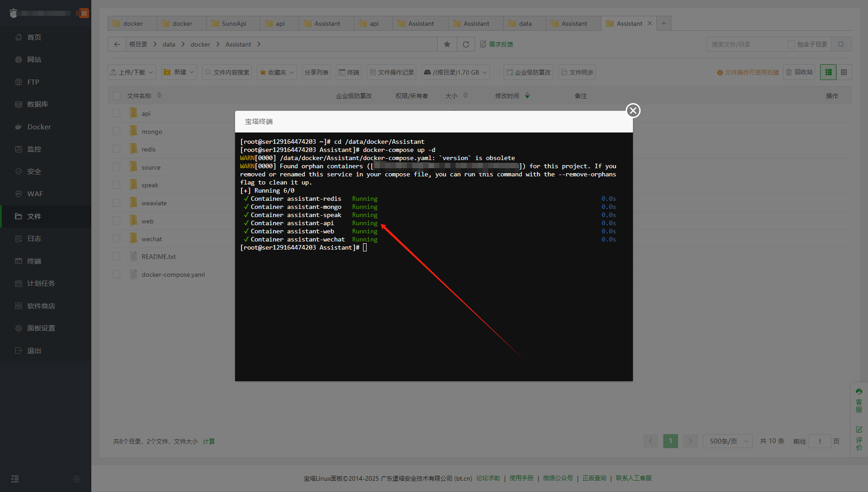868x492 pixels.
Task: Click the 文件内容搜索 button
Action: [x=227, y=72]
